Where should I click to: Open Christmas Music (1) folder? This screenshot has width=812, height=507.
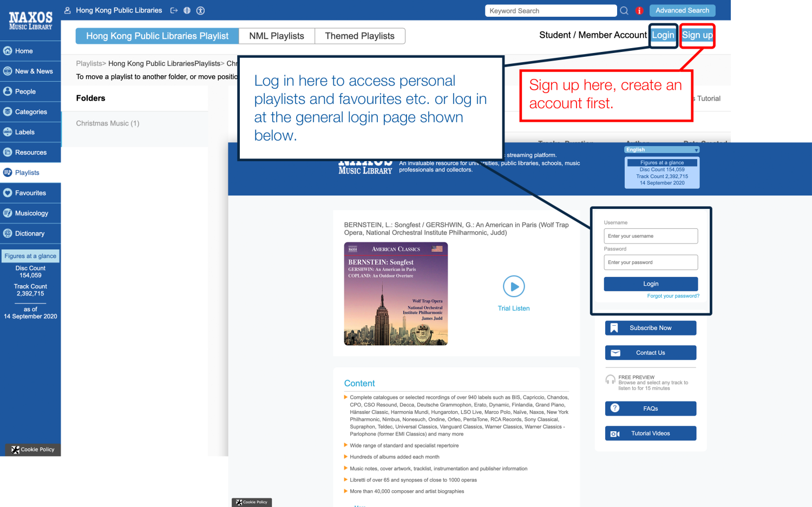(x=108, y=123)
